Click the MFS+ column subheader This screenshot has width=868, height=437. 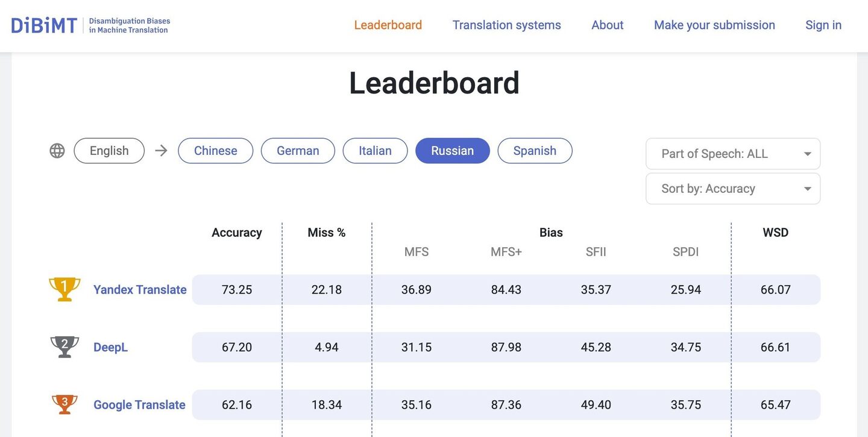[506, 252]
